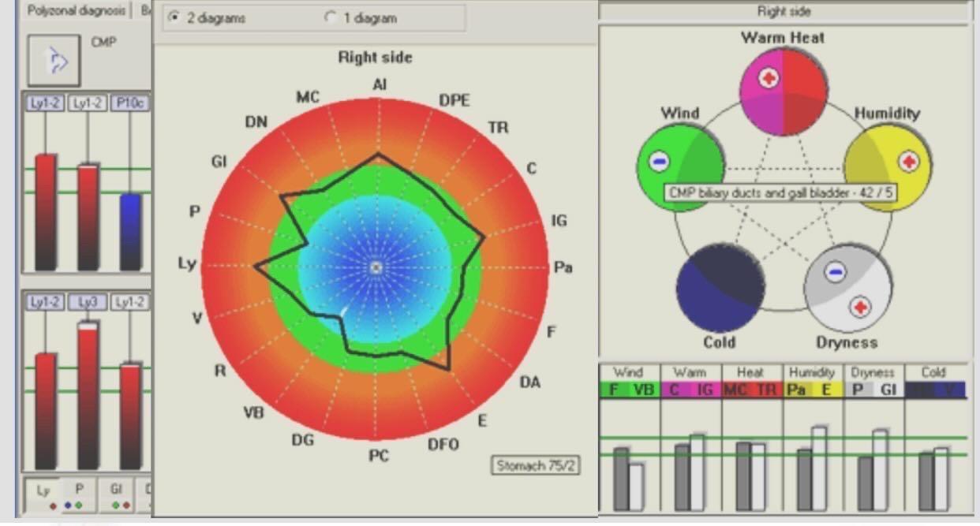Click the Right side header bar

click(x=783, y=11)
